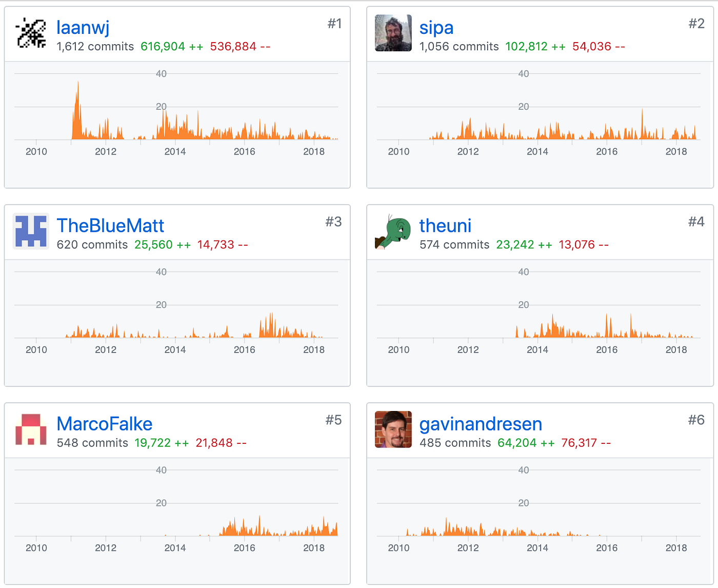The image size is (718, 588).
Task: Open TheBlueMatt's avatar icon
Action: coord(31,231)
